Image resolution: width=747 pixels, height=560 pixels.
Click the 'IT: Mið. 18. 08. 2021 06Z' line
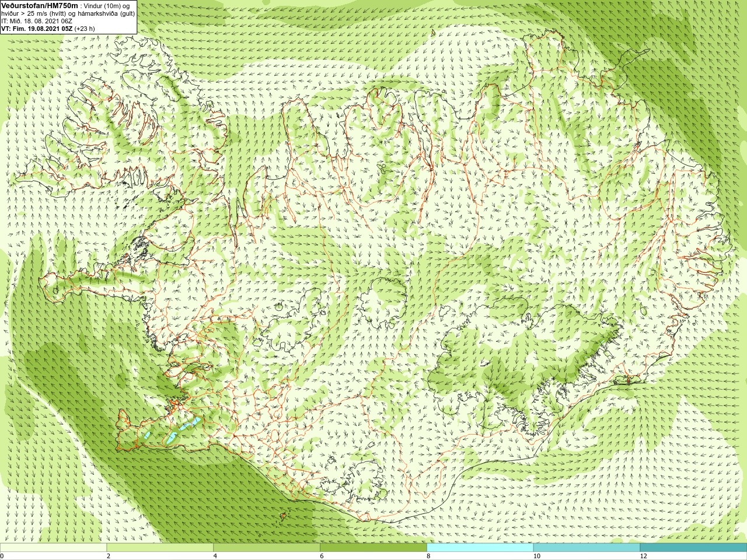[x=37, y=21]
